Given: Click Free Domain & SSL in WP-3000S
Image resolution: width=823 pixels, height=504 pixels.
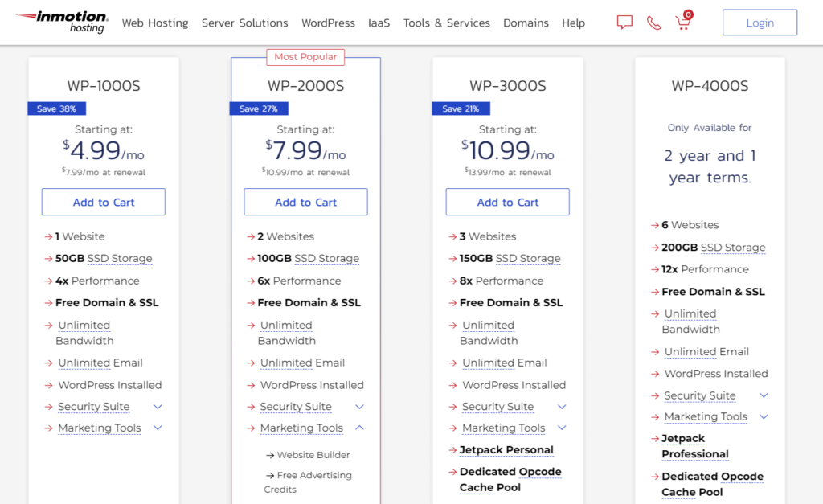Looking at the screenshot, I should [x=510, y=302].
